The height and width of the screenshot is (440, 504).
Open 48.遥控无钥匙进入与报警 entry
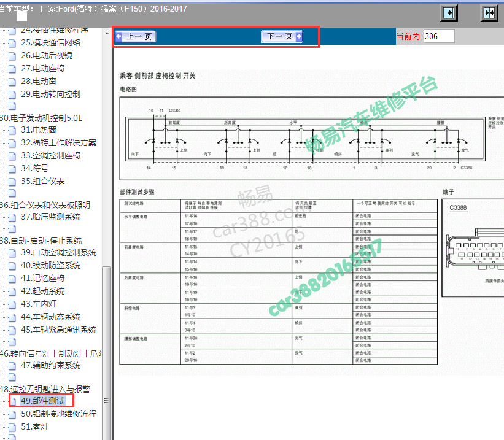pyautogui.click(x=45, y=389)
